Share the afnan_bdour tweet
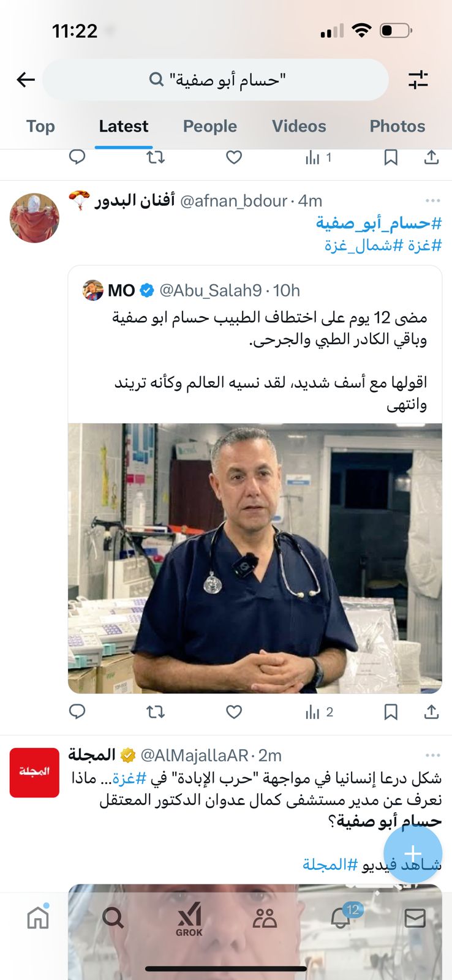 click(x=431, y=712)
